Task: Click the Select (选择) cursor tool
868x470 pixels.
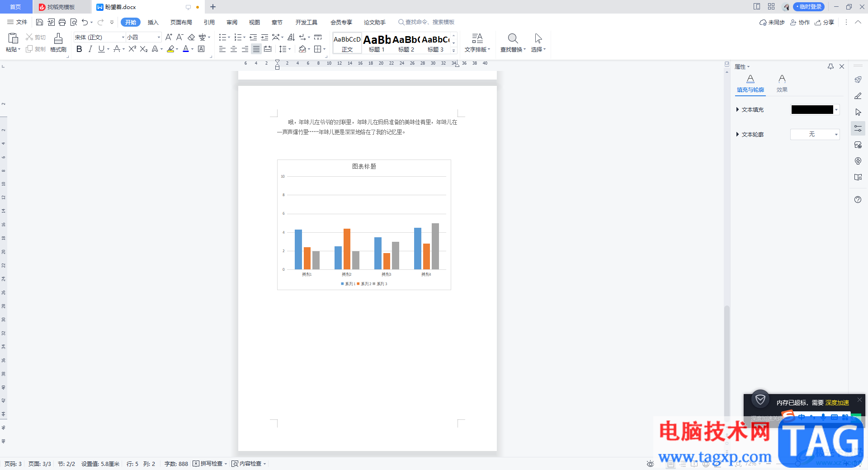Action: [x=538, y=42]
